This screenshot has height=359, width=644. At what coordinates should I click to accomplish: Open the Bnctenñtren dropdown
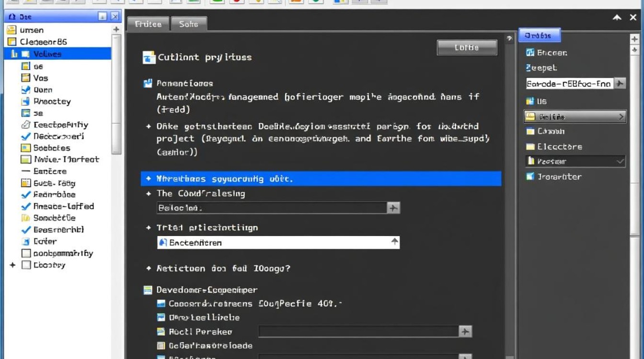pos(394,242)
